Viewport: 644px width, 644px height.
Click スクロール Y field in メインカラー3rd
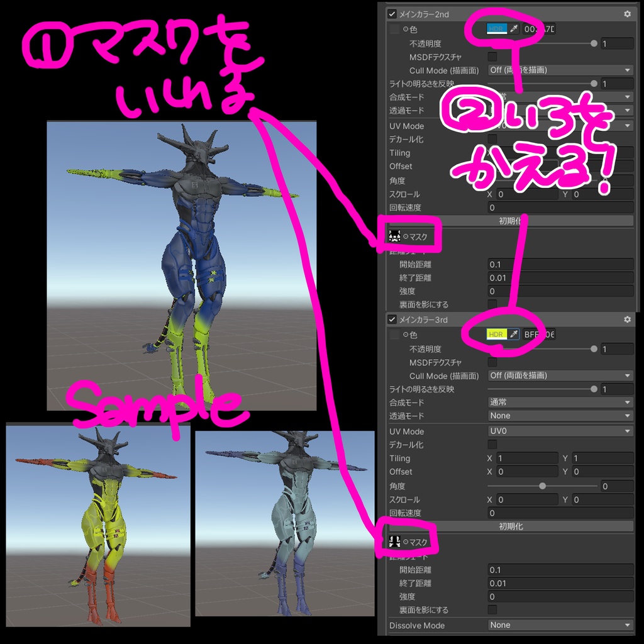tap(603, 499)
